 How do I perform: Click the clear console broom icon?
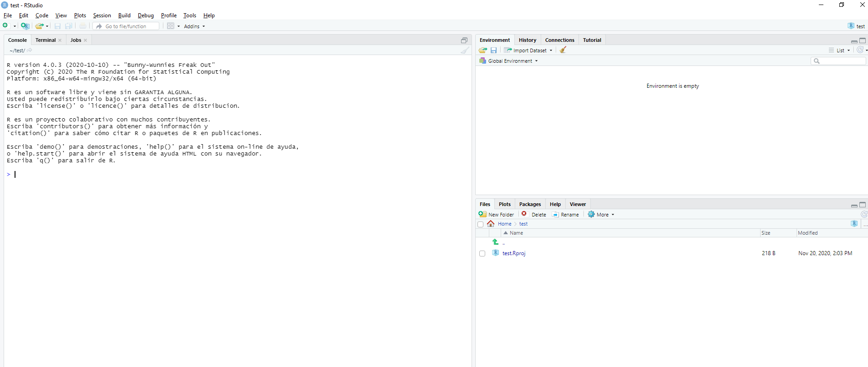pos(464,50)
